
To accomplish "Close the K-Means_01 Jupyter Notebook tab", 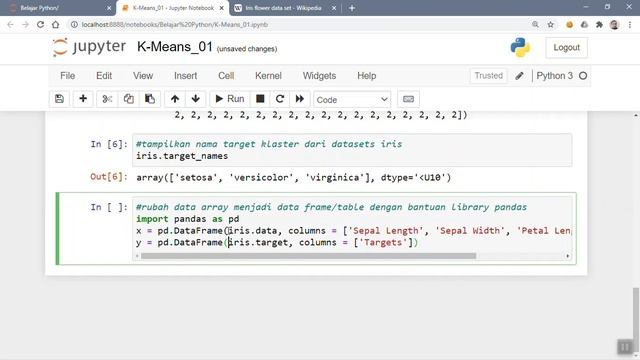I will click(222, 8).
